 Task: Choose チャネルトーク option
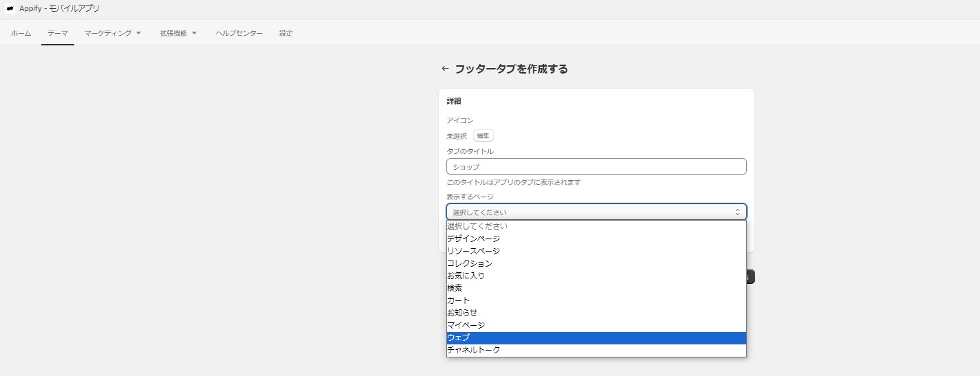coord(596,350)
